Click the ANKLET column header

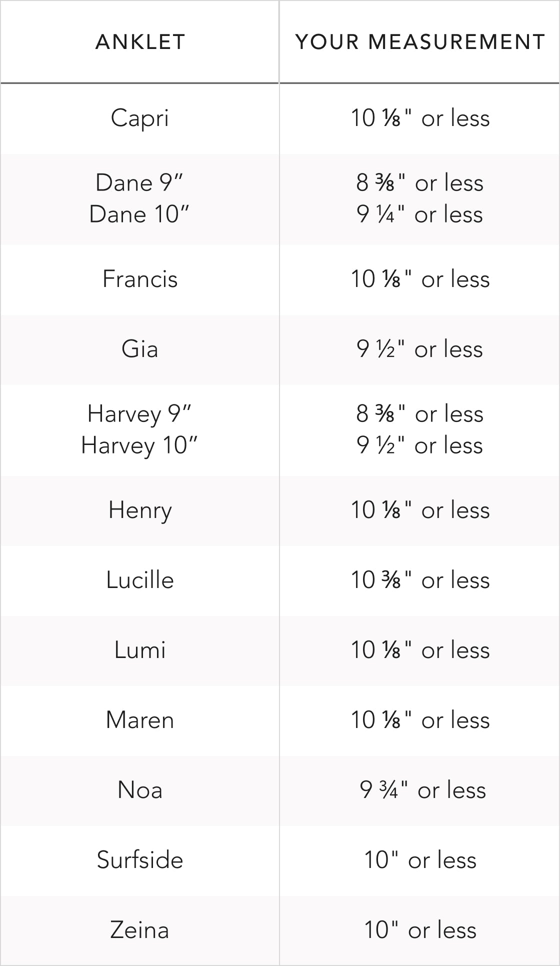click(x=140, y=42)
